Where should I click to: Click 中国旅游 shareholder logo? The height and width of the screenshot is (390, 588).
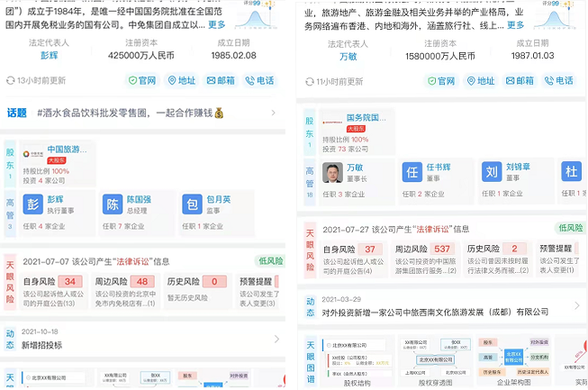point(32,154)
